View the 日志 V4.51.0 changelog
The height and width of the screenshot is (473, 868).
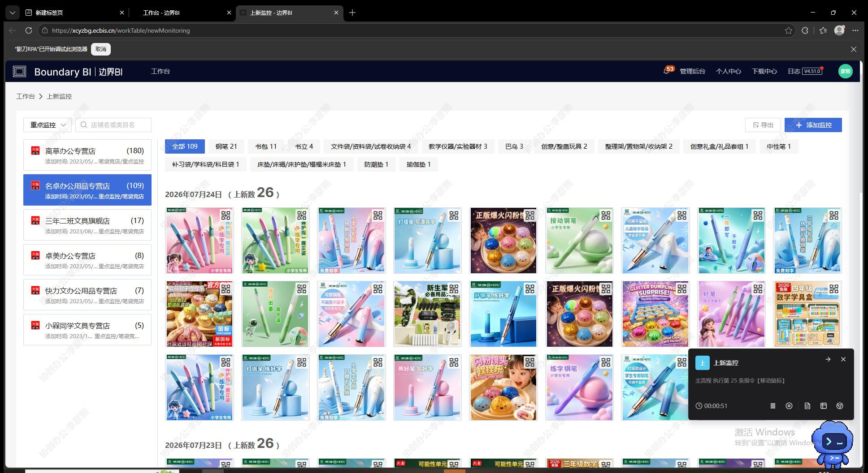tap(805, 71)
